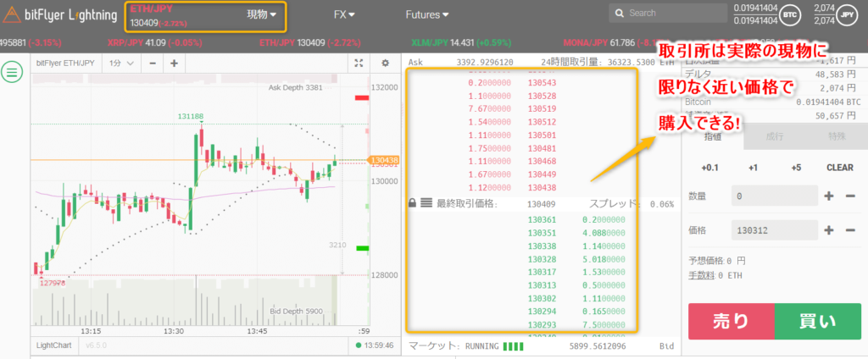868x359 pixels.
Task: Zoom in the chart with plus button
Action: click(x=174, y=63)
